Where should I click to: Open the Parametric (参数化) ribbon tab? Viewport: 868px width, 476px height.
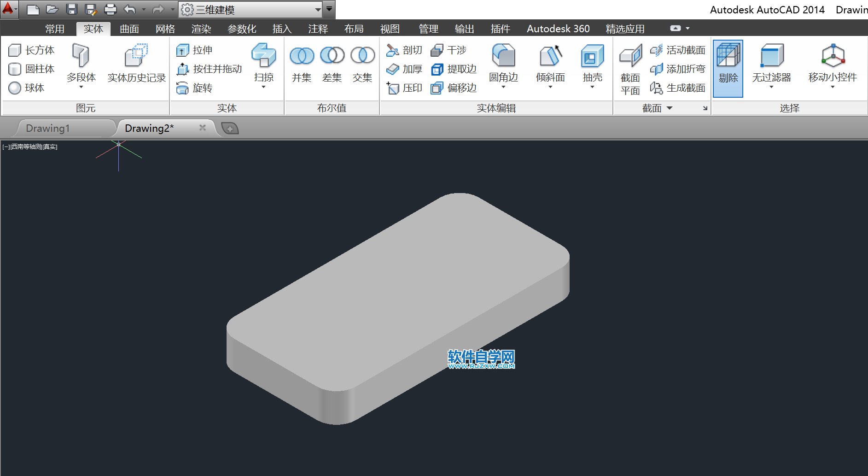point(242,29)
